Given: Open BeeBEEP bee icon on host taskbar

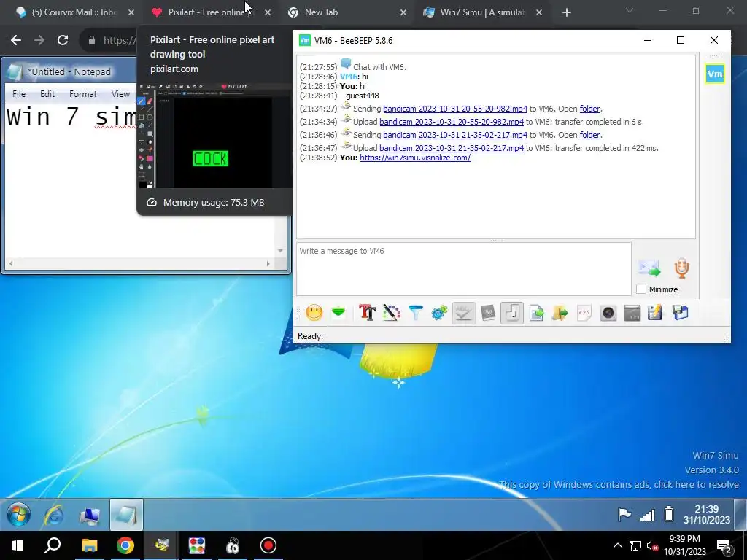Looking at the screenshot, I should coord(161,545).
